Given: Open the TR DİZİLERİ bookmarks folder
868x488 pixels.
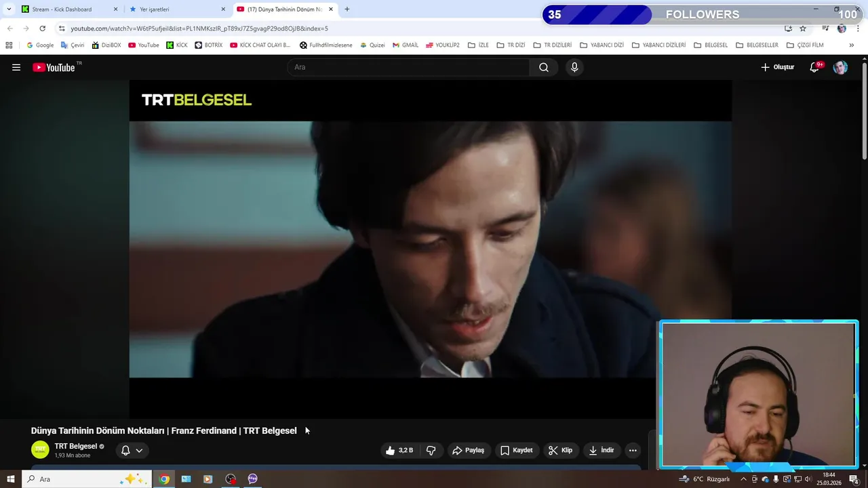Looking at the screenshot, I should click(552, 45).
